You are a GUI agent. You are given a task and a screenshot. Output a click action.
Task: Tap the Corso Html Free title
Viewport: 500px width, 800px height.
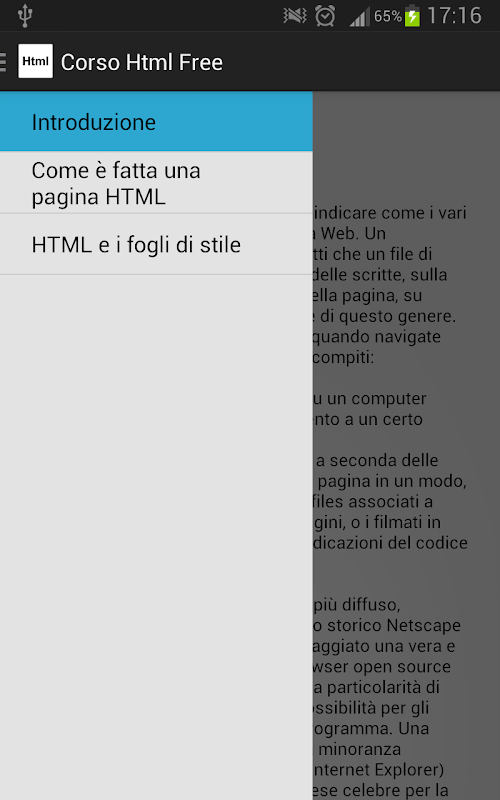(x=142, y=62)
